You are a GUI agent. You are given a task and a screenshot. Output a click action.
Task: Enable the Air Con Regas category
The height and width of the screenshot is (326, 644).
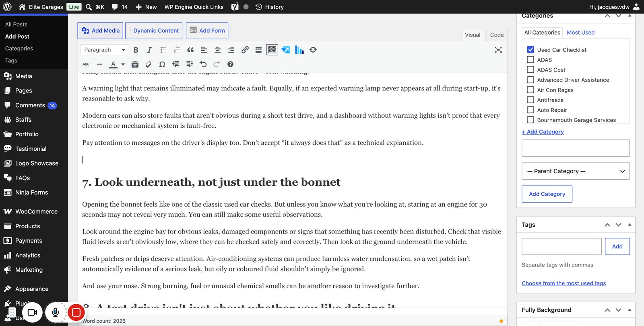[530, 90]
